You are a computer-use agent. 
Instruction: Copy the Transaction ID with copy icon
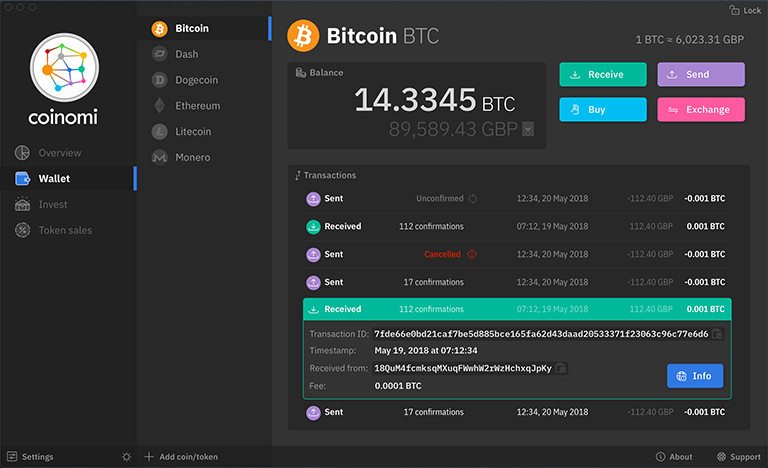click(717, 334)
